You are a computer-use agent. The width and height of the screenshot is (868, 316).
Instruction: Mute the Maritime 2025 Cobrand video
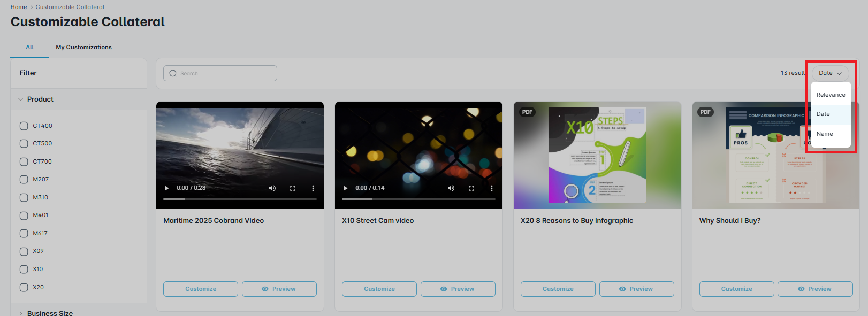click(x=272, y=188)
